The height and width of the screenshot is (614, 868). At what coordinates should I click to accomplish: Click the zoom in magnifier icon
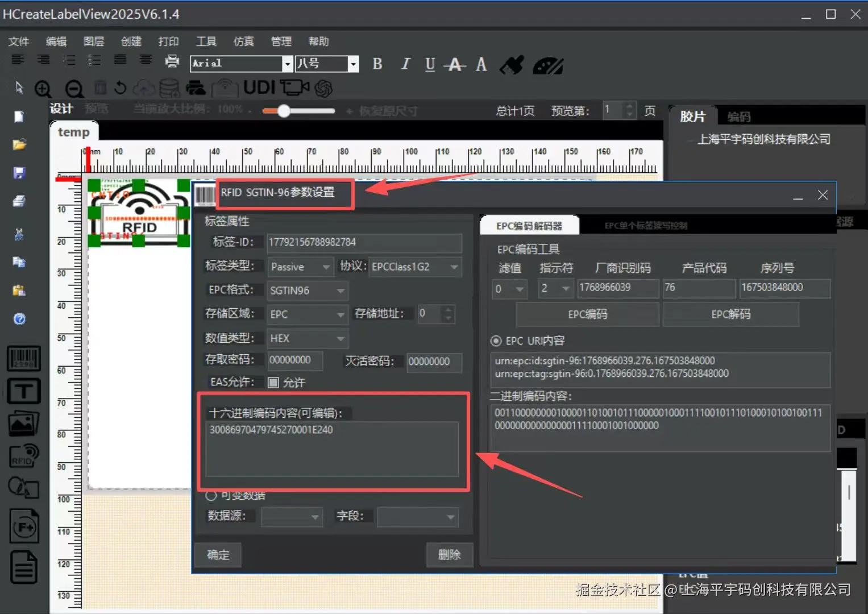point(43,89)
